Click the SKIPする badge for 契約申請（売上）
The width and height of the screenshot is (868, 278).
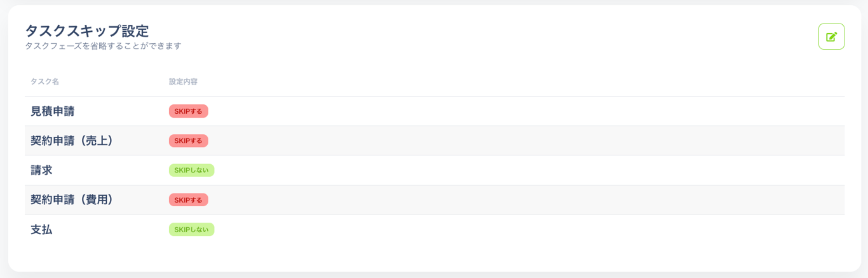tap(188, 141)
